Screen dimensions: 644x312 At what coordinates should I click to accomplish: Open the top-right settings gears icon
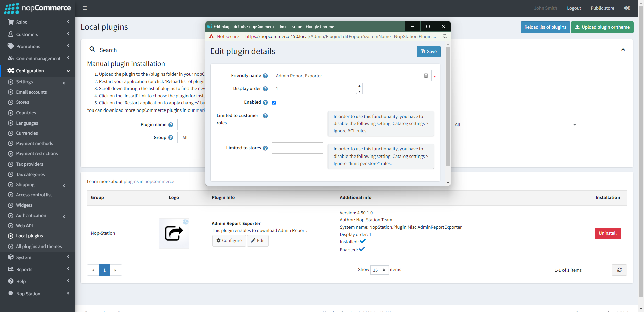pos(627,8)
